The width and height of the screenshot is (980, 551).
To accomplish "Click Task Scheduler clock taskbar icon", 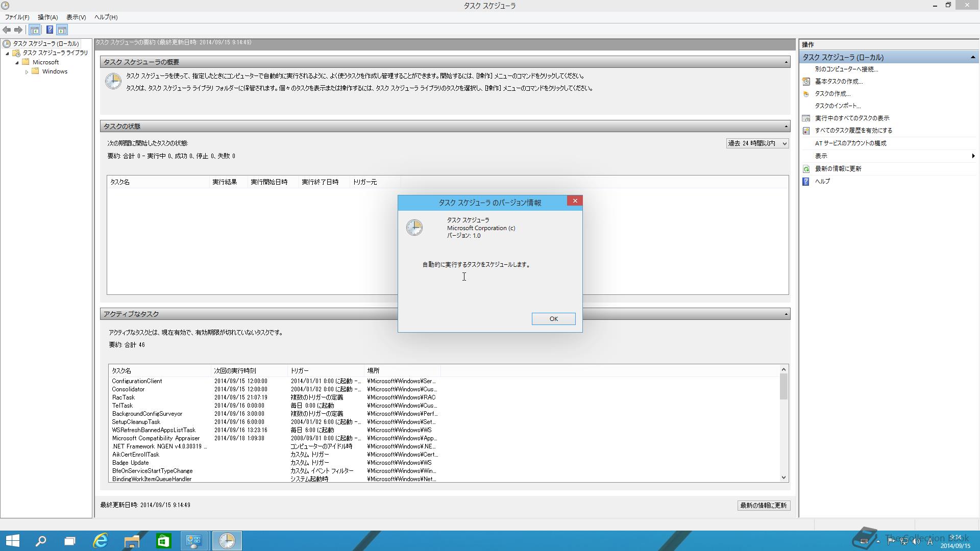I will pyautogui.click(x=227, y=541).
